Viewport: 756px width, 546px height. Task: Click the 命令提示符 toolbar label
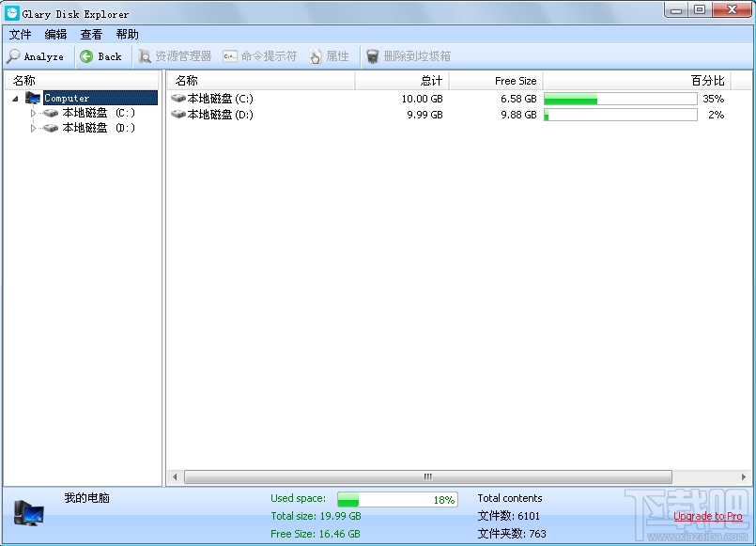[269, 56]
